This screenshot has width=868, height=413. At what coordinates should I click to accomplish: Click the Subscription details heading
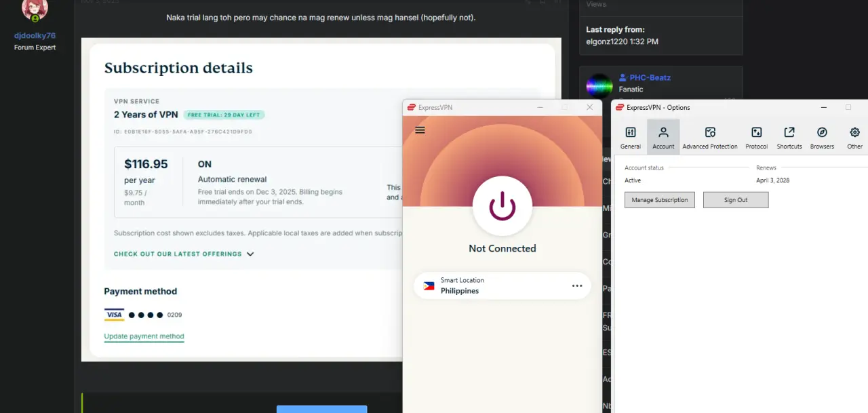coord(178,68)
